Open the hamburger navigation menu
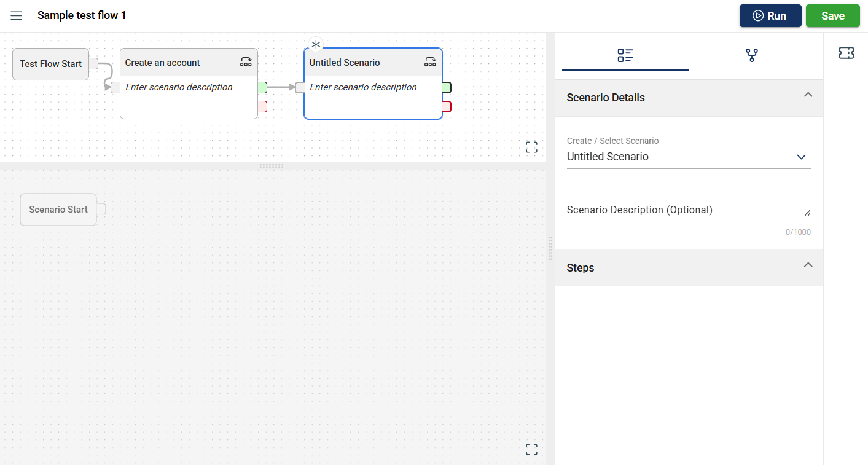Screen dimensions: 868x467 pos(17,16)
